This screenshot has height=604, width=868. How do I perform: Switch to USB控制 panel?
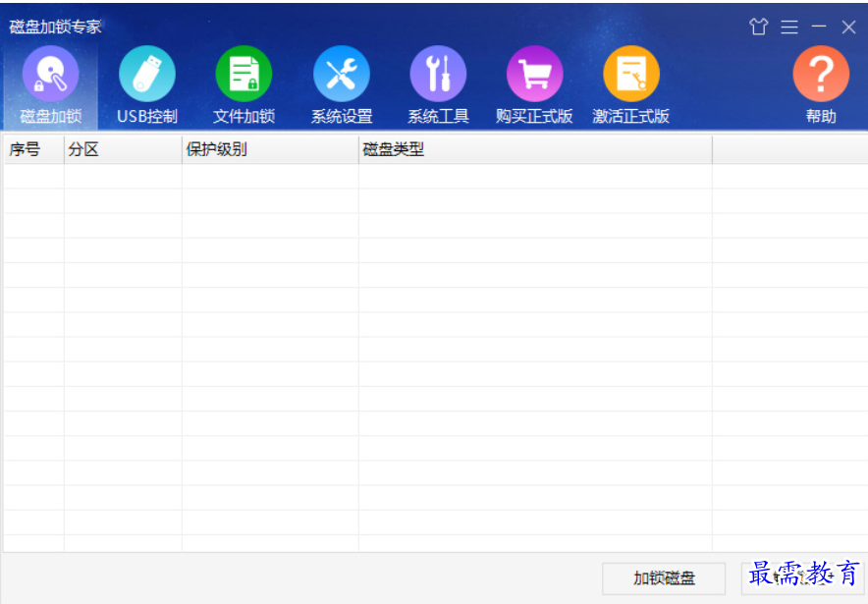[147, 85]
